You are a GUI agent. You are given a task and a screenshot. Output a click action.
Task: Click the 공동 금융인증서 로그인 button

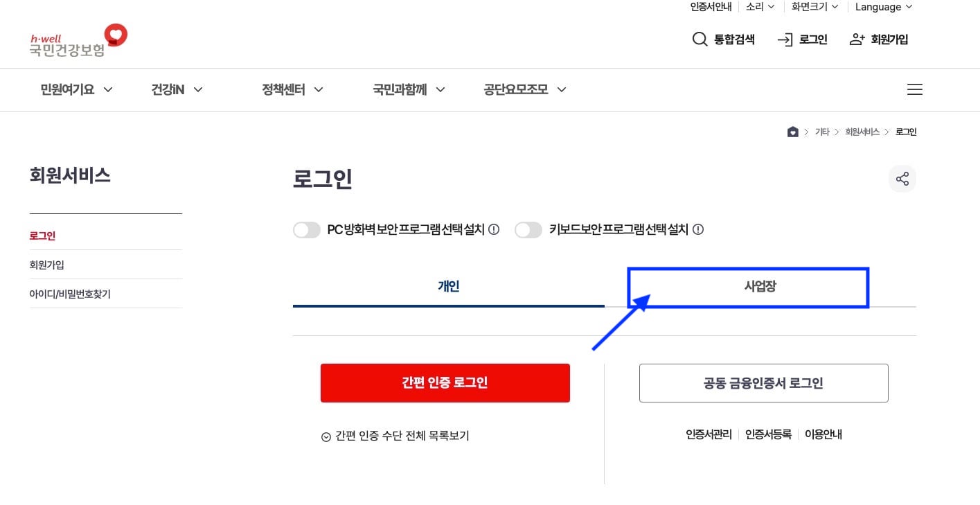[x=763, y=382]
